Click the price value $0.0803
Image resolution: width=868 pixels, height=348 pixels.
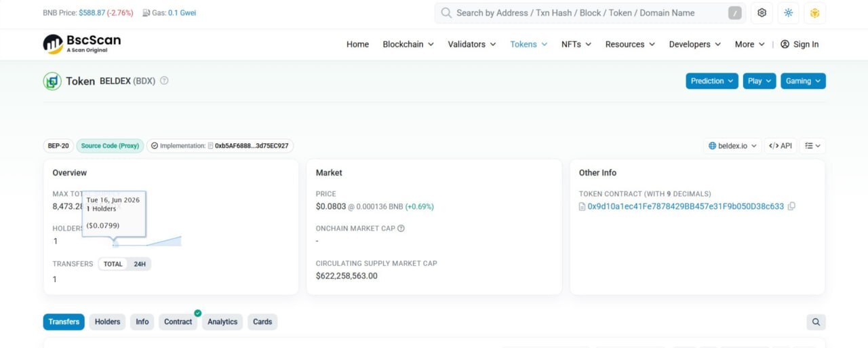pyautogui.click(x=331, y=206)
